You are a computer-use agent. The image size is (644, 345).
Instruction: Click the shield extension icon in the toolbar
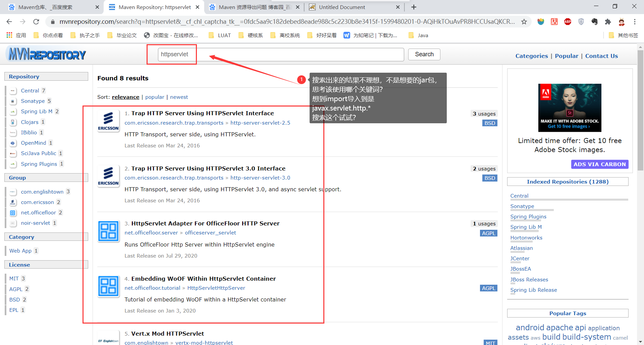[x=581, y=22]
